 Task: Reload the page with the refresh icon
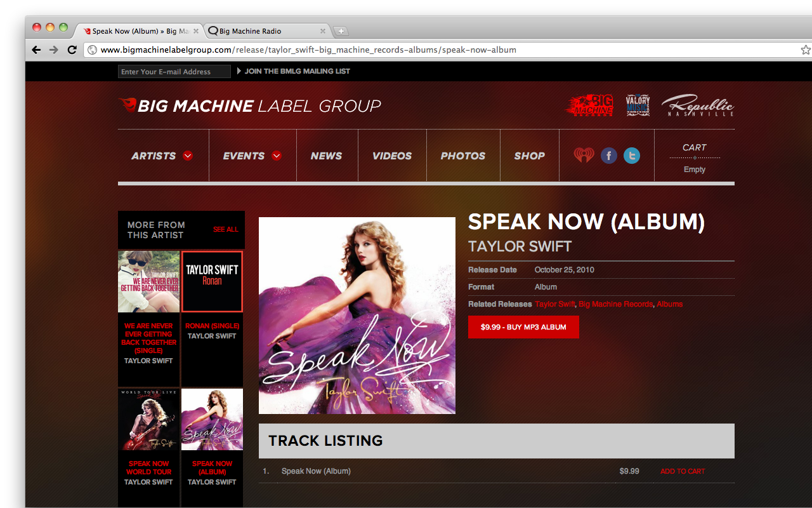pyautogui.click(x=72, y=50)
